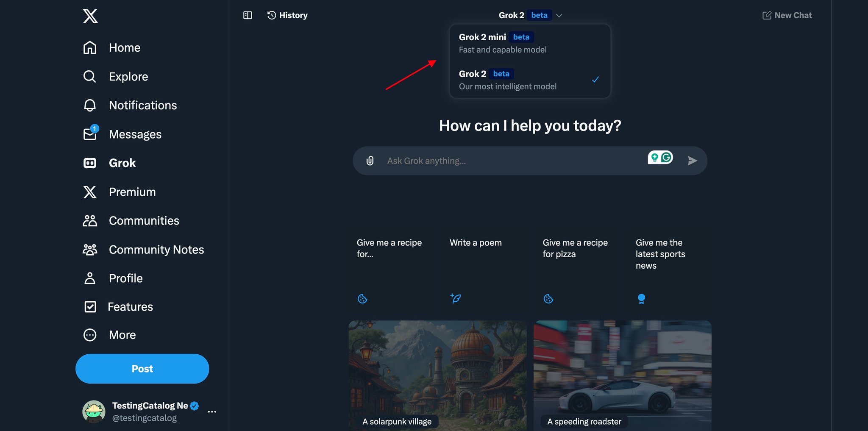Click the Communities people icon

(x=90, y=221)
